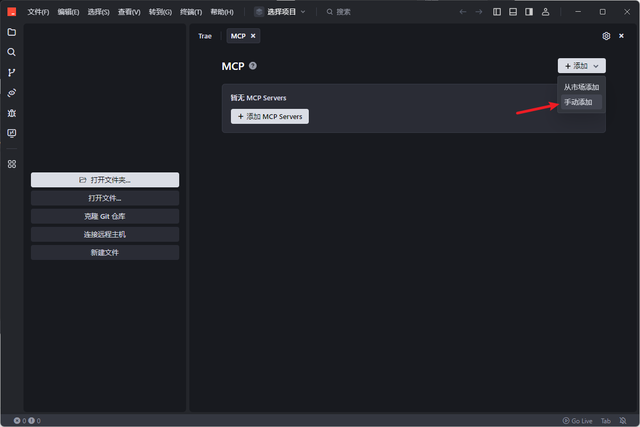
Task: Start Go Live from status bar
Action: click(578, 420)
